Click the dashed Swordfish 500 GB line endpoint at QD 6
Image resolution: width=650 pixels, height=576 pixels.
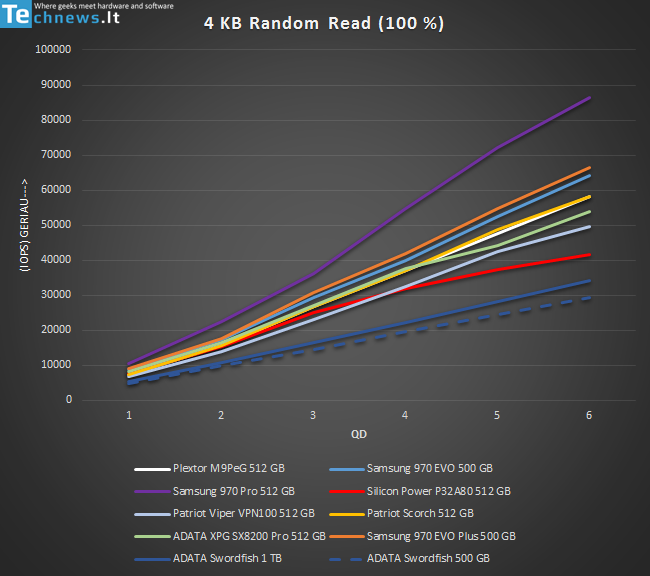(x=589, y=298)
